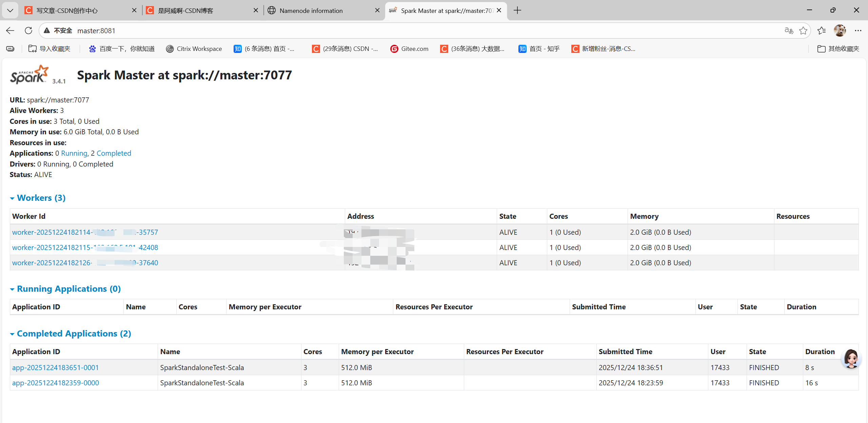Open new tab with plus button
The height and width of the screenshot is (423, 868).
pyautogui.click(x=517, y=10)
